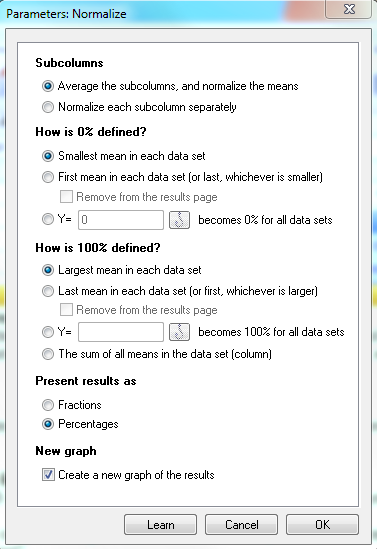Confirm the dialog with OK
377x549 pixels.
coord(322,524)
